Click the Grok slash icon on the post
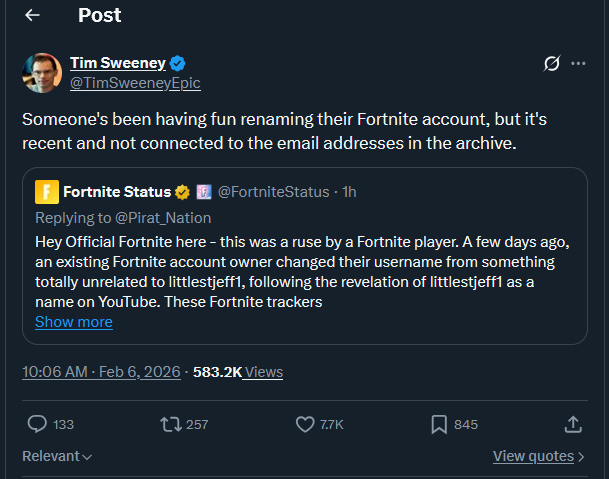This screenshot has height=479, width=609. tap(550, 64)
